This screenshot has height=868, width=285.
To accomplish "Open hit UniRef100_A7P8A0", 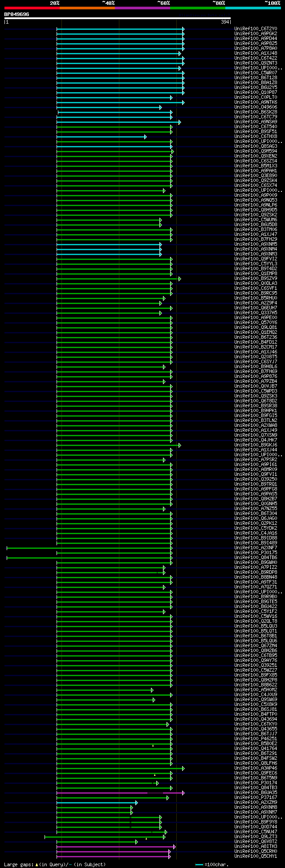I will click(x=256, y=49).
